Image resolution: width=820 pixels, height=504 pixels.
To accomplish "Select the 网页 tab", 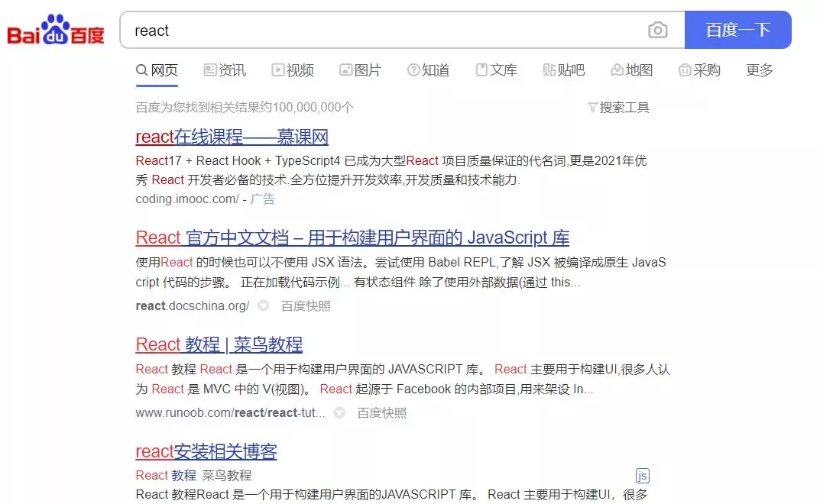I will click(157, 70).
